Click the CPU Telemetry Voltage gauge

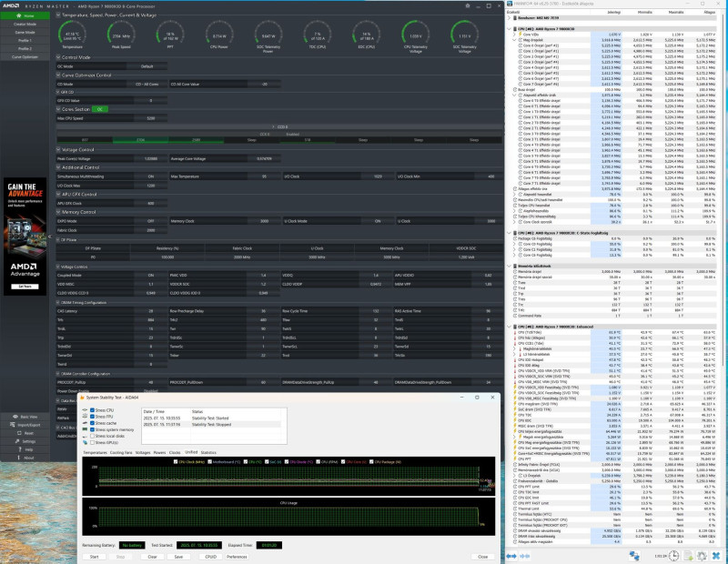tap(416, 35)
